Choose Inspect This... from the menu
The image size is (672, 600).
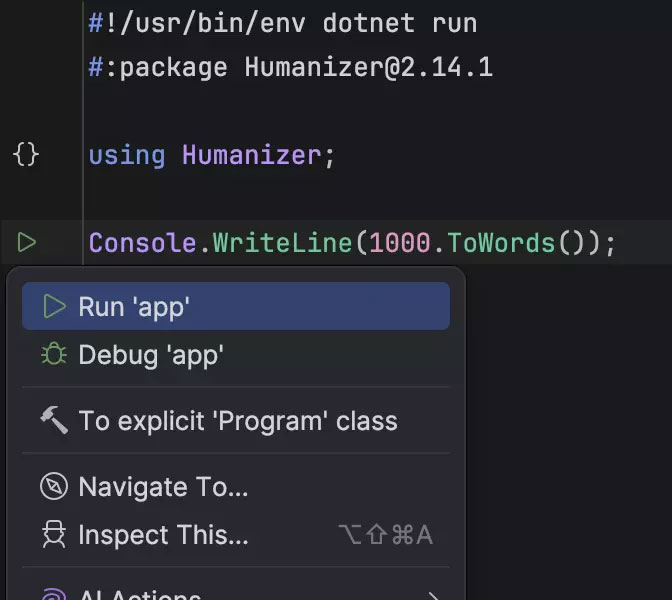163,535
